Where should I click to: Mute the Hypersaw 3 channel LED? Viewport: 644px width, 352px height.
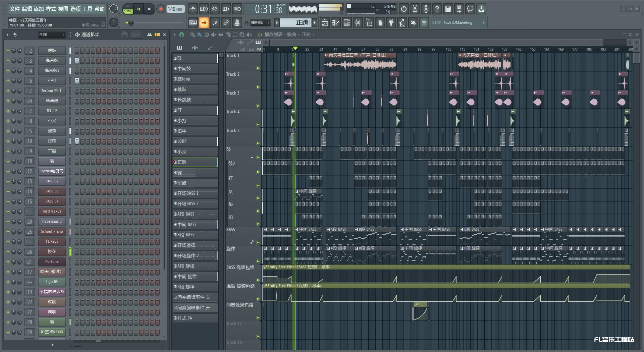point(8,222)
